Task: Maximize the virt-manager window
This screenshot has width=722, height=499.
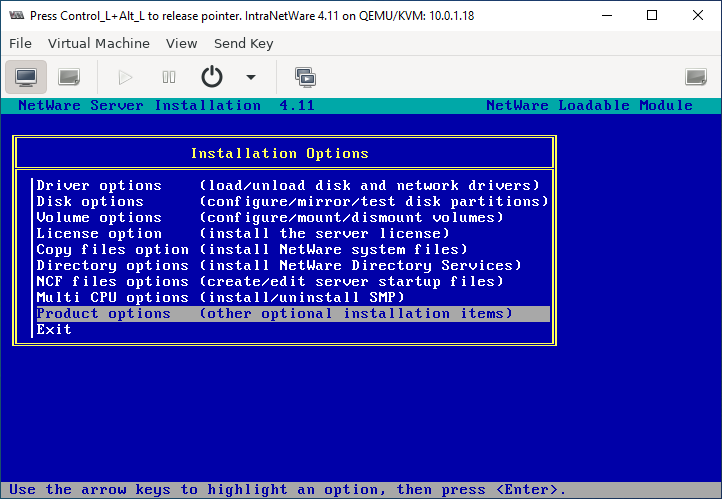Action: click(x=652, y=15)
